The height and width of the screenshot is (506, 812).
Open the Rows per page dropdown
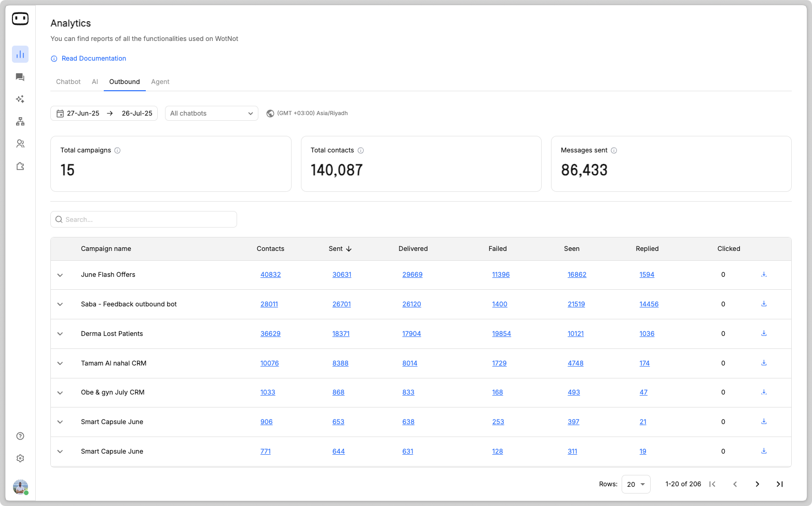pyautogui.click(x=636, y=484)
